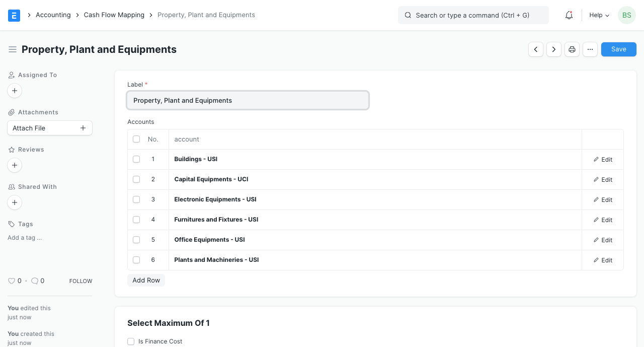Add an assignee with plus icon

tap(15, 91)
